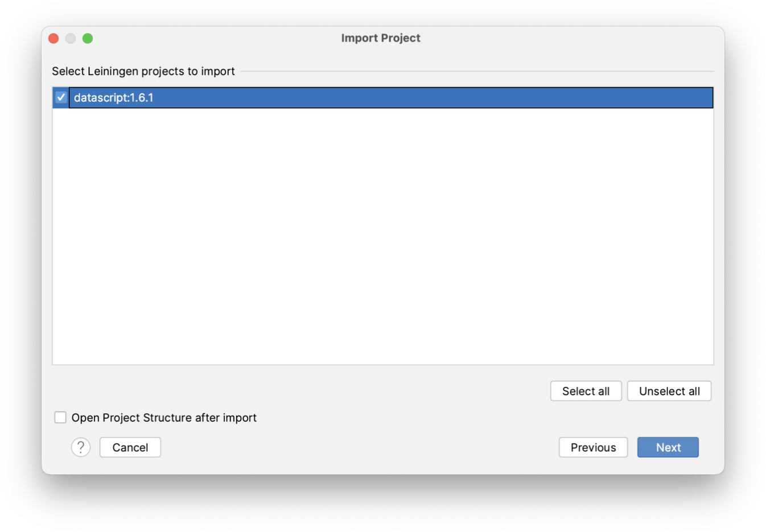
Task: Cancel the project import
Action: (130, 447)
